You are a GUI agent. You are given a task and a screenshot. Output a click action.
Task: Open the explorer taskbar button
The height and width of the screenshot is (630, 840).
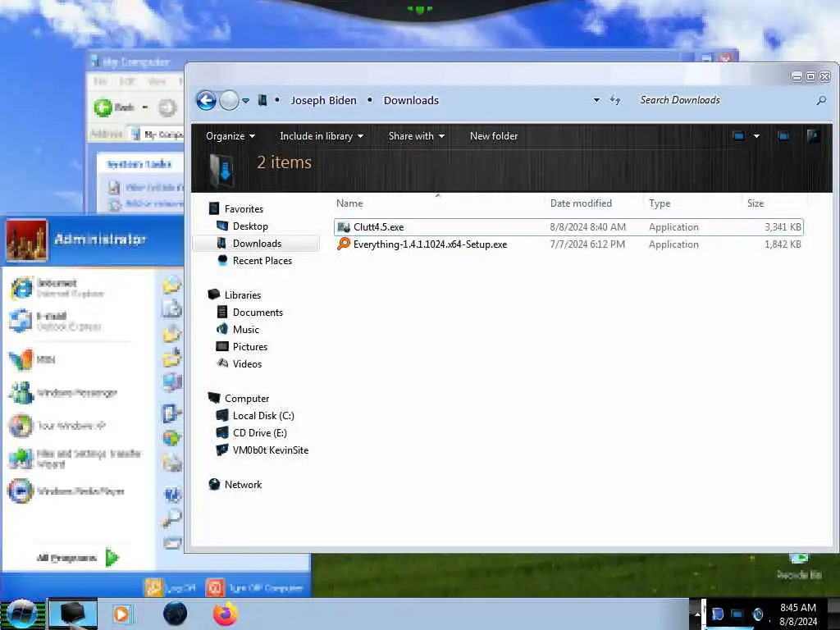point(73,614)
